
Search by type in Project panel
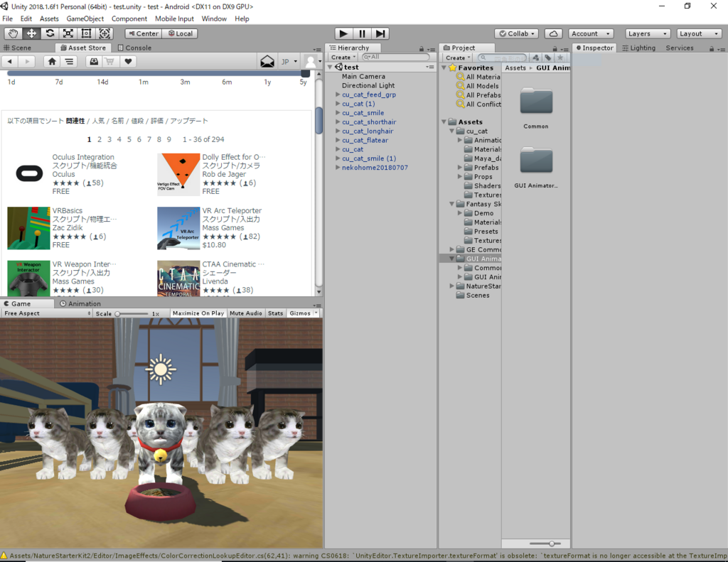[x=536, y=58]
